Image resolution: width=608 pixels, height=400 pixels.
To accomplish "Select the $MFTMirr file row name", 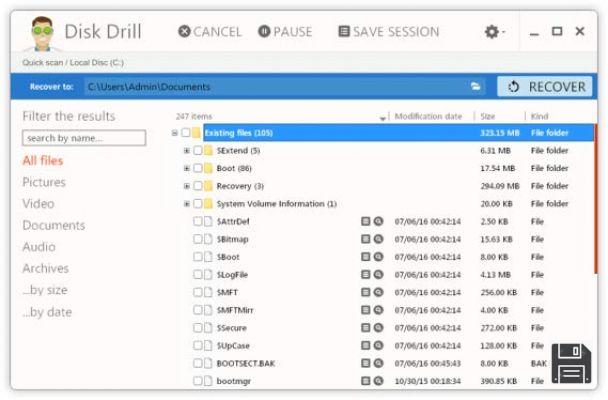I will pos(235,310).
